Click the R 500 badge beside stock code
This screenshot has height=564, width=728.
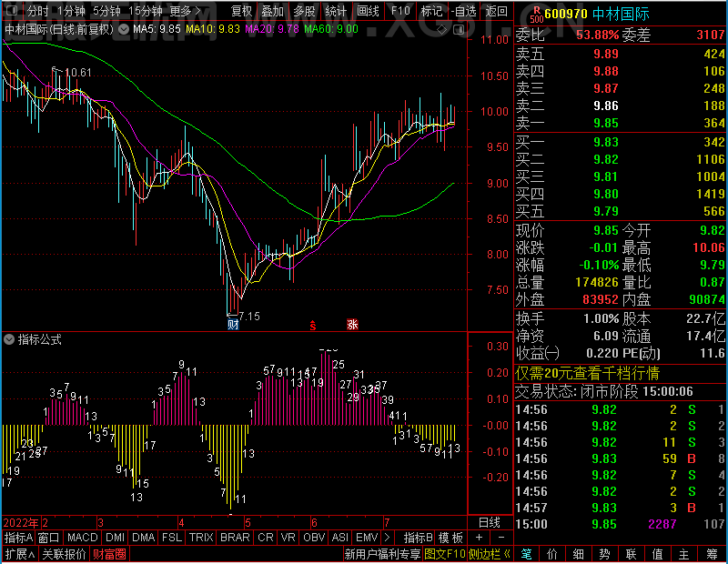tap(537, 15)
